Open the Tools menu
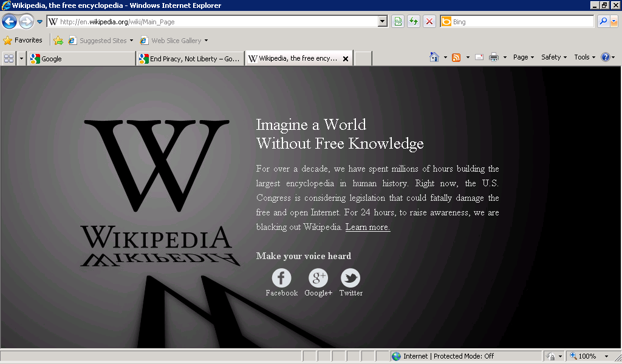 [x=585, y=57]
